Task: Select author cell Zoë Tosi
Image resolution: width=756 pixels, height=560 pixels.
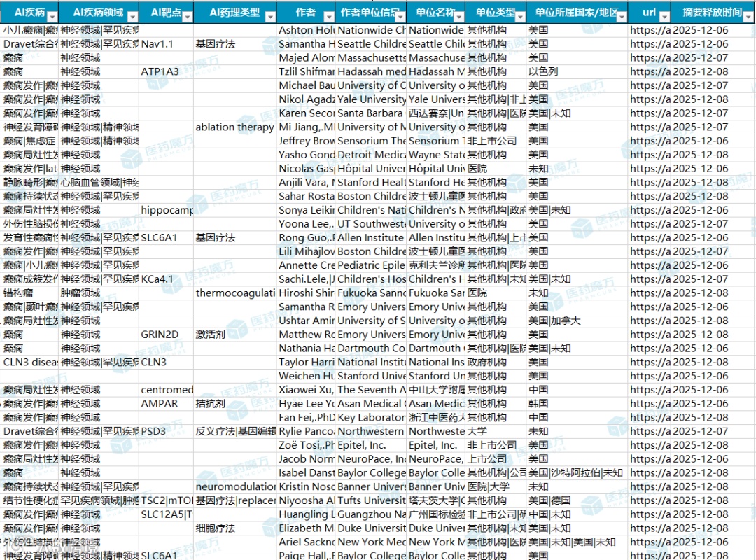Action: point(306,445)
